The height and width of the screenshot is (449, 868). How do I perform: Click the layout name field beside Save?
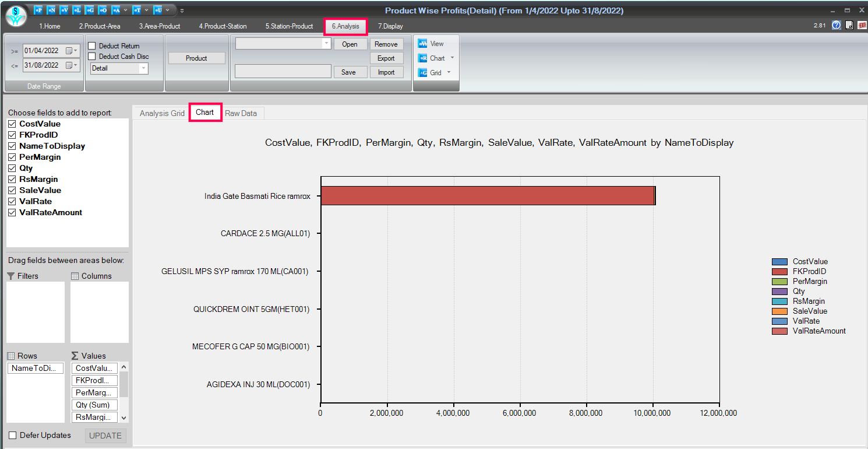click(283, 72)
